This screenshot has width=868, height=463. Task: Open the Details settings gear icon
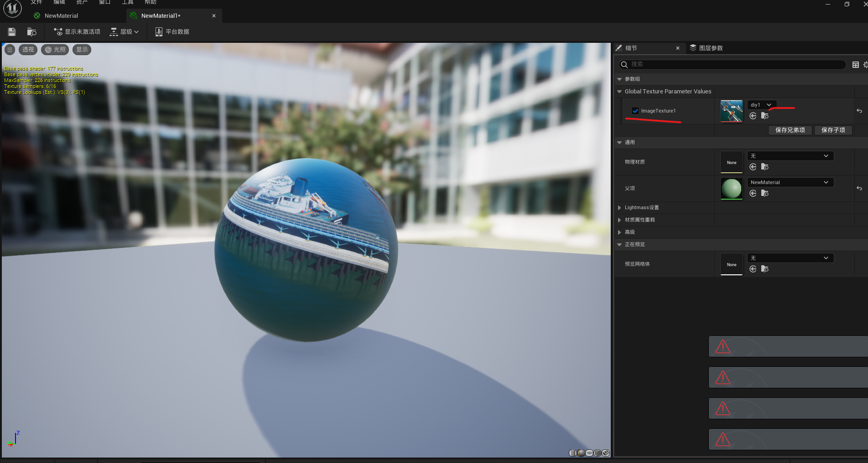pyautogui.click(x=865, y=65)
